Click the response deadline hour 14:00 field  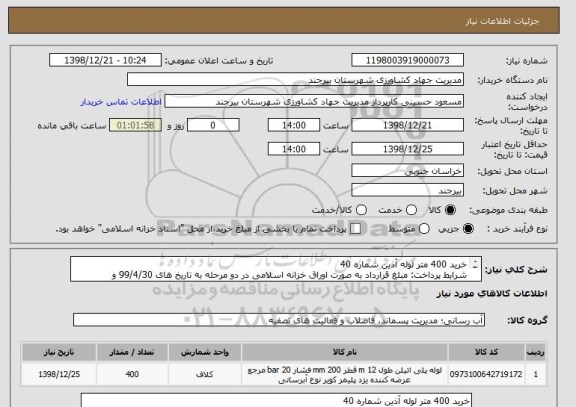294,125
